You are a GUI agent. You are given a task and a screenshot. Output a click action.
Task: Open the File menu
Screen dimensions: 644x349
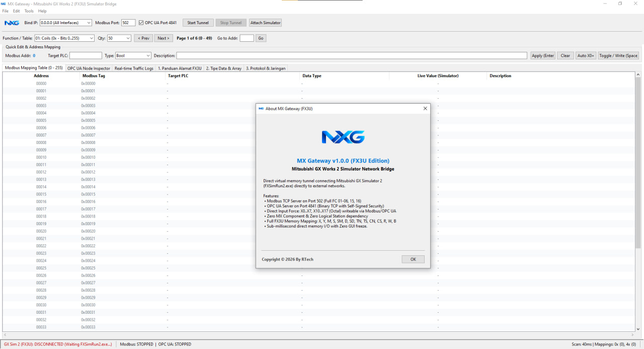coord(6,11)
